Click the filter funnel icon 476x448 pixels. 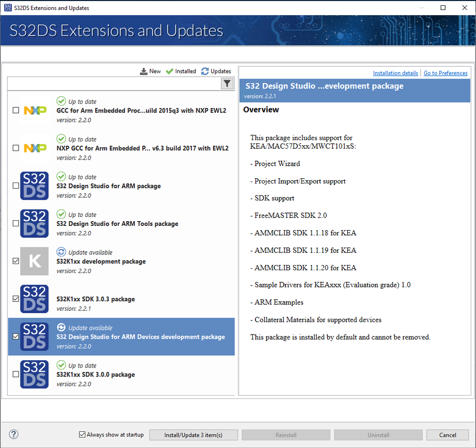[227, 84]
